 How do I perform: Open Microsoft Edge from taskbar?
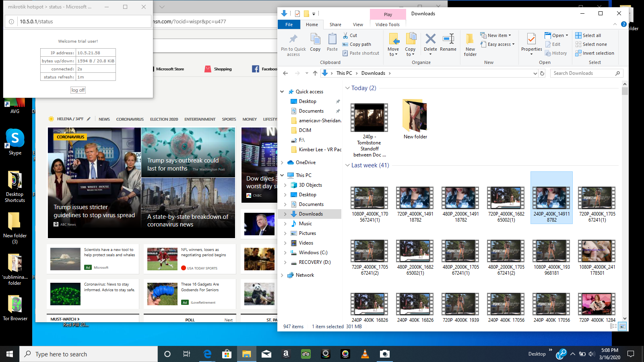point(207,354)
